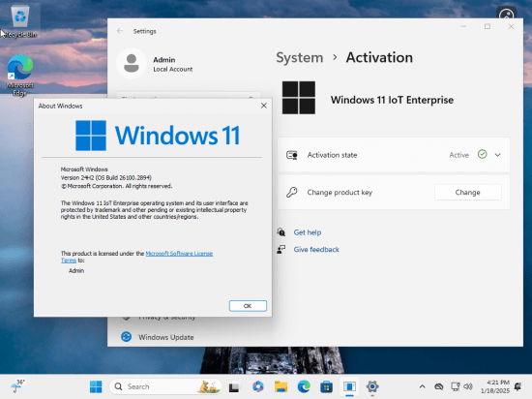This screenshot has height=399, width=532.
Task: Open Windows Update in Settings sidebar
Action: click(x=166, y=337)
